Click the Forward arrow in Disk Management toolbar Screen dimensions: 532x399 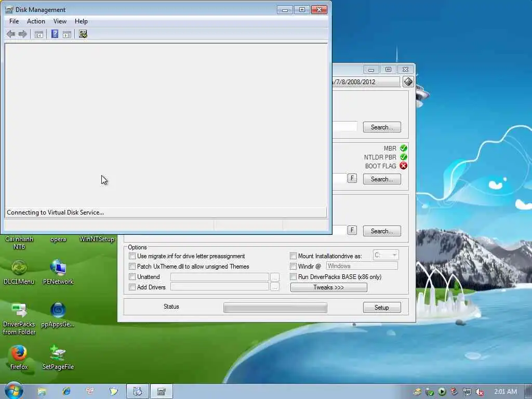tap(23, 34)
